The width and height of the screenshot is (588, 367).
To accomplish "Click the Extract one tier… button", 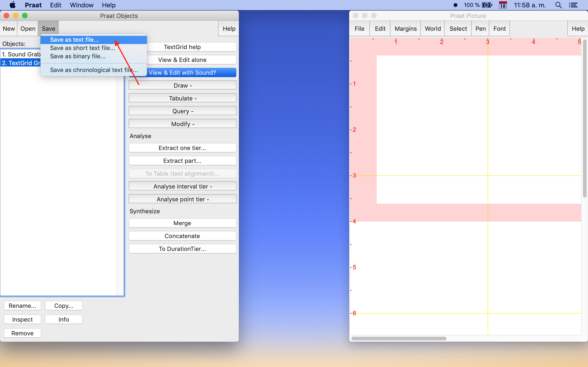I will coord(182,148).
